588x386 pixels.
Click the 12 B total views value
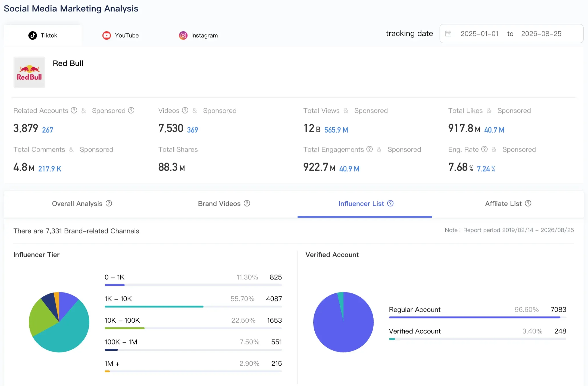[312, 128]
